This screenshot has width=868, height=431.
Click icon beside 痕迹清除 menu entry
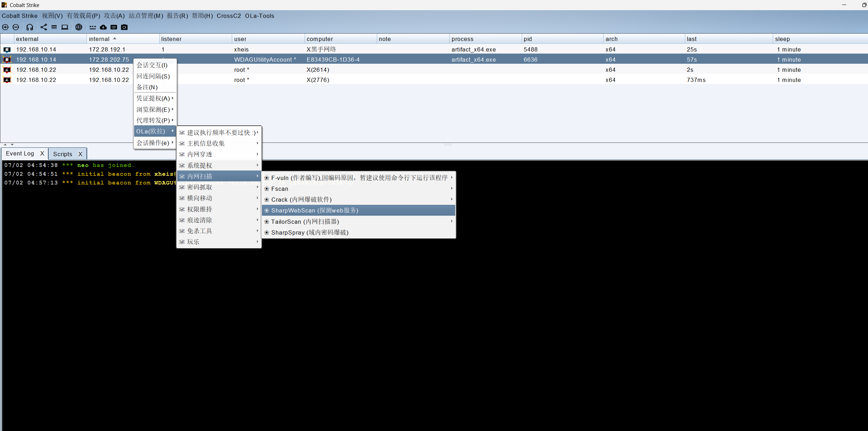[182, 220]
